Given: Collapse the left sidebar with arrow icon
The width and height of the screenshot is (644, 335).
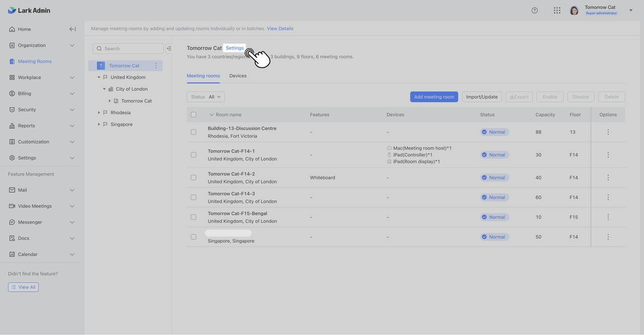Looking at the screenshot, I should pyautogui.click(x=72, y=29).
